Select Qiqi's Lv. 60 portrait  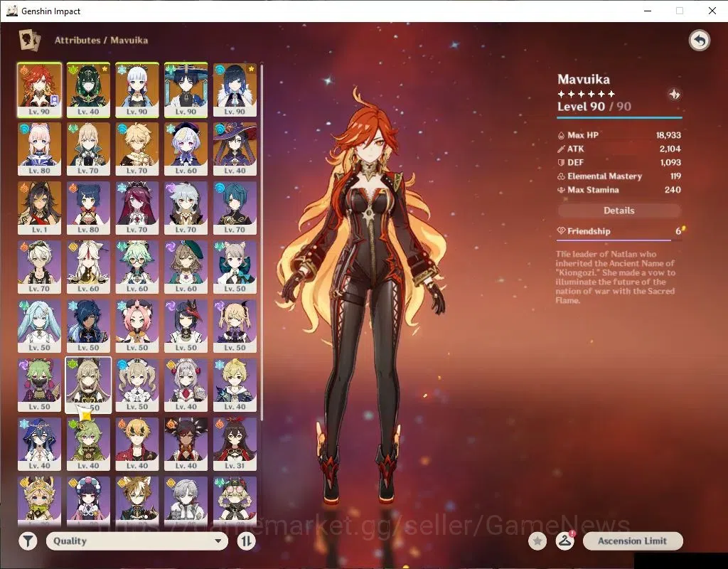click(x=186, y=149)
